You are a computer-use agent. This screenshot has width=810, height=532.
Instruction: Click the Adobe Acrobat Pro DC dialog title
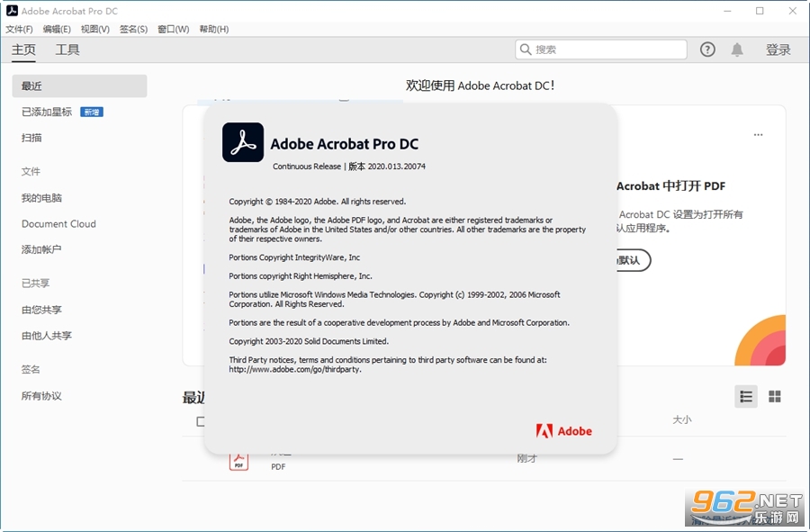coord(345,144)
